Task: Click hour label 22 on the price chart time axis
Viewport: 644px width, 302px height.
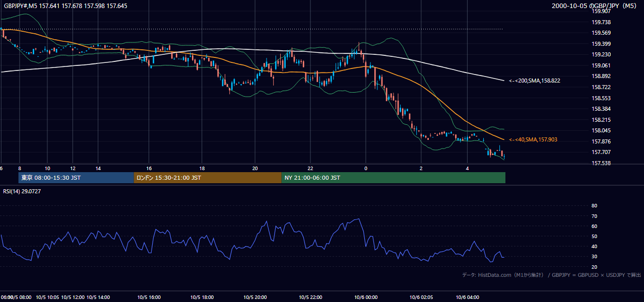Action: (310, 168)
